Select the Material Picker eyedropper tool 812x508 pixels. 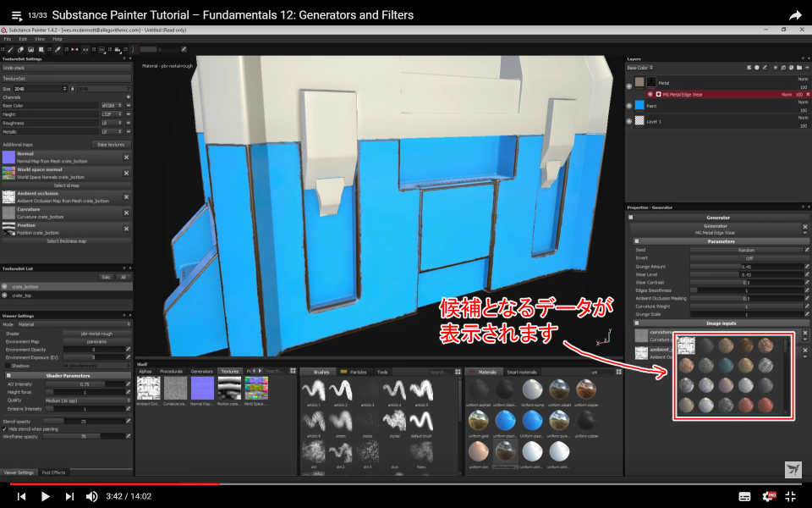[x=58, y=50]
